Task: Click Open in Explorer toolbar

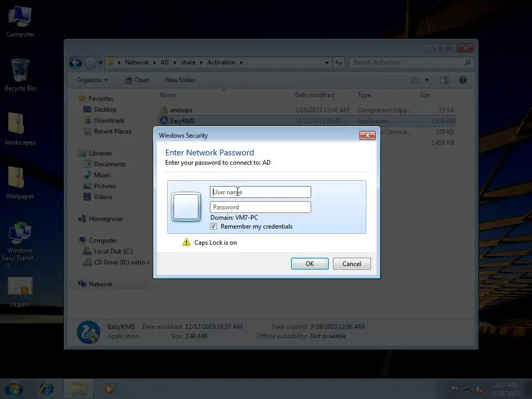Action: [x=137, y=80]
